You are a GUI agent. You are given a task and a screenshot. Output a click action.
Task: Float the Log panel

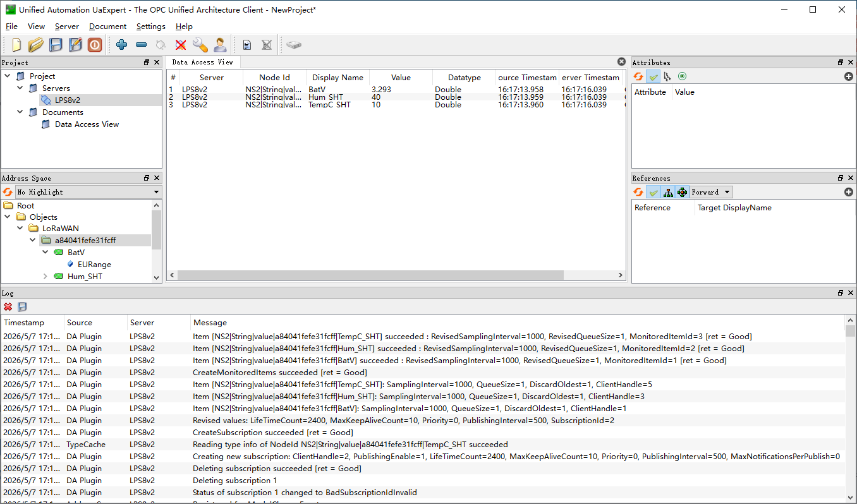click(x=841, y=293)
